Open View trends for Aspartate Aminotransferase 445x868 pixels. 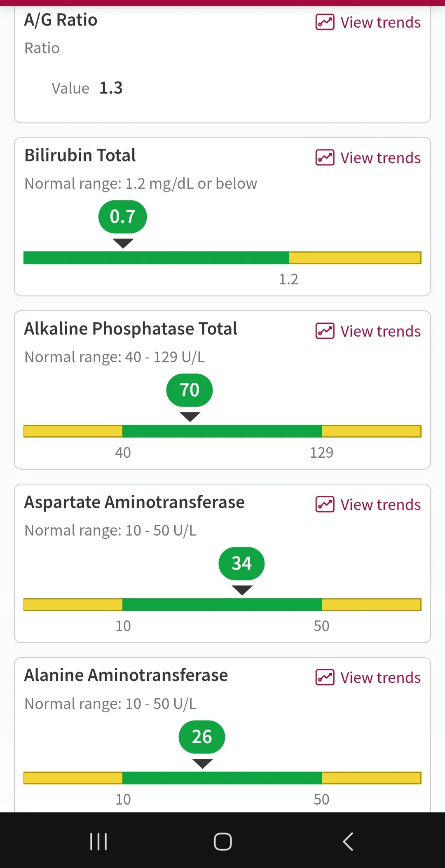click(x=368, y=505)
